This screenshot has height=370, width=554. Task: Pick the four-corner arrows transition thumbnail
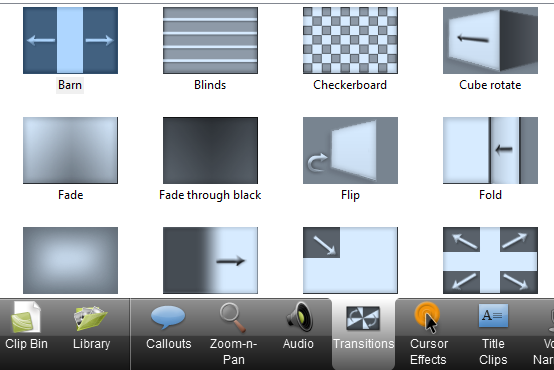point(490,260)
